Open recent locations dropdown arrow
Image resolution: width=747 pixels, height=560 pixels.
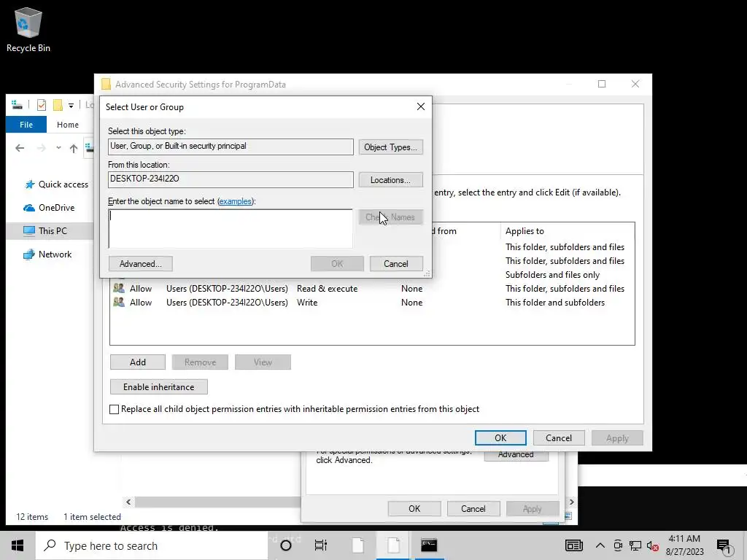click(58, 148)
